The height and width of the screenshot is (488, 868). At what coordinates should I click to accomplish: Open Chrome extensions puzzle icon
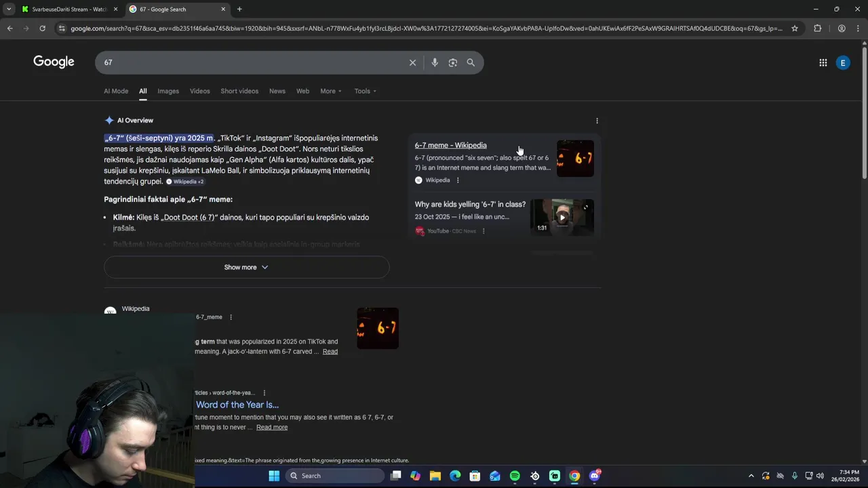click(817, 28)
